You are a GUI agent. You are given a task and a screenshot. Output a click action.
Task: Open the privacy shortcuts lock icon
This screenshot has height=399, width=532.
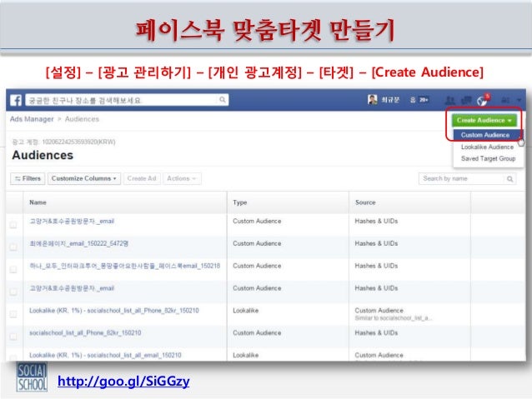point(505,100)
